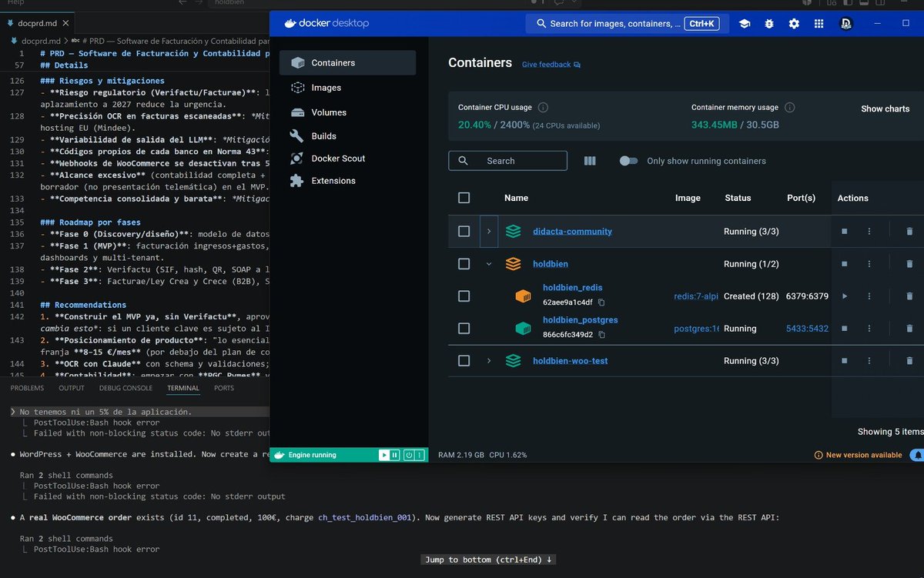924x578 pixels.
Task: Open Docker Desktop settings gear
Action: pos(794,24)
